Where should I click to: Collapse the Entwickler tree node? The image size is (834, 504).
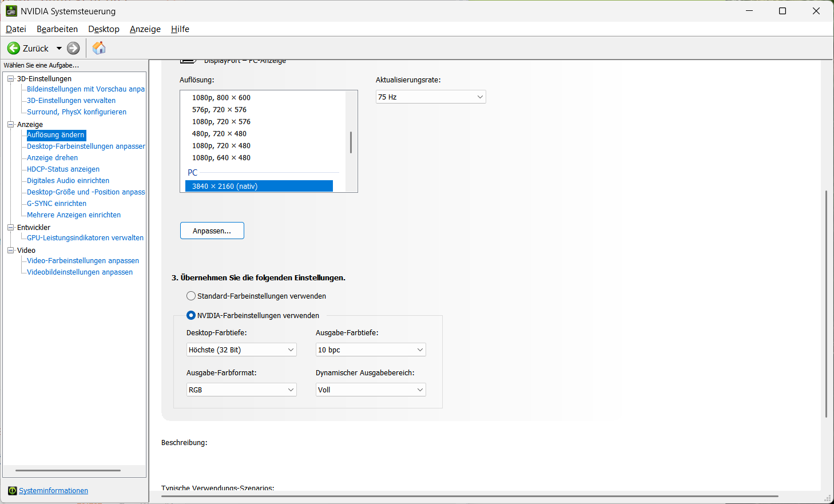pos(10,227)
